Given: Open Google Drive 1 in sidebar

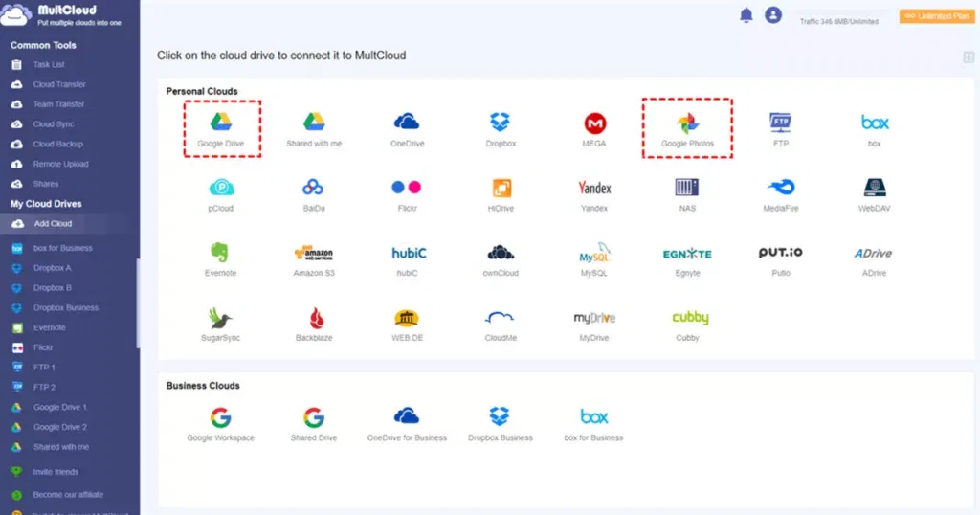Looking at the screenshot, I should [x=60, y=408].
